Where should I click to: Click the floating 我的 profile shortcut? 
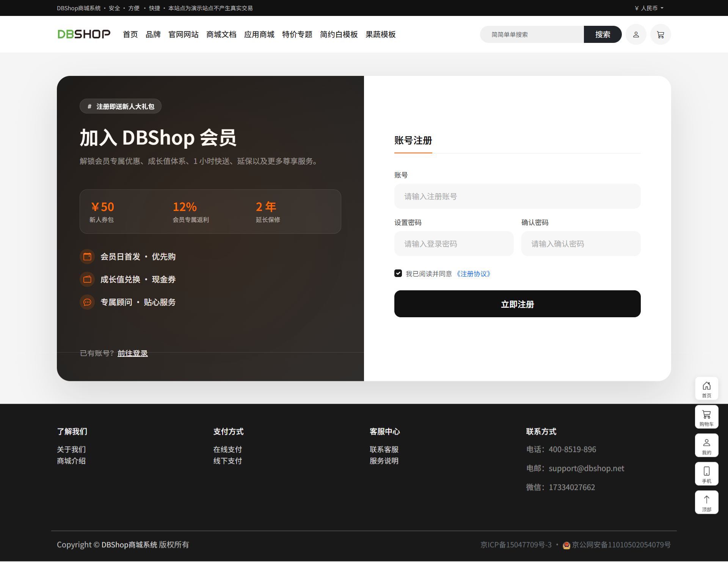click(x=706, y=446)
